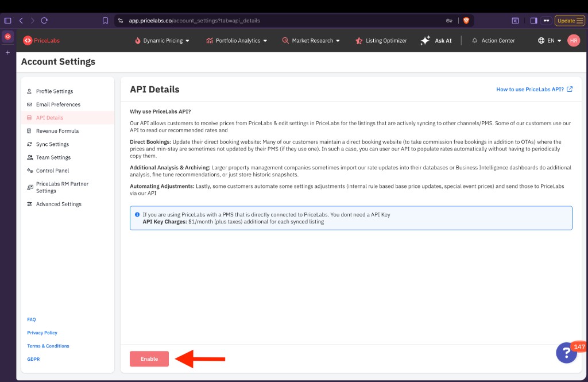Reload the page with the refresh icon
The height and width of the screenshot is (382, 588).
(x=44, y=21)
